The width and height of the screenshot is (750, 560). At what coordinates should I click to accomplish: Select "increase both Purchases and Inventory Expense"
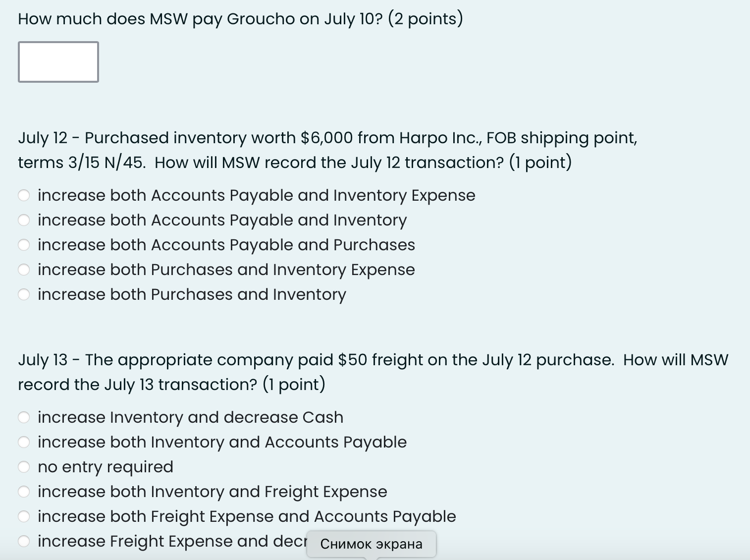24,269
